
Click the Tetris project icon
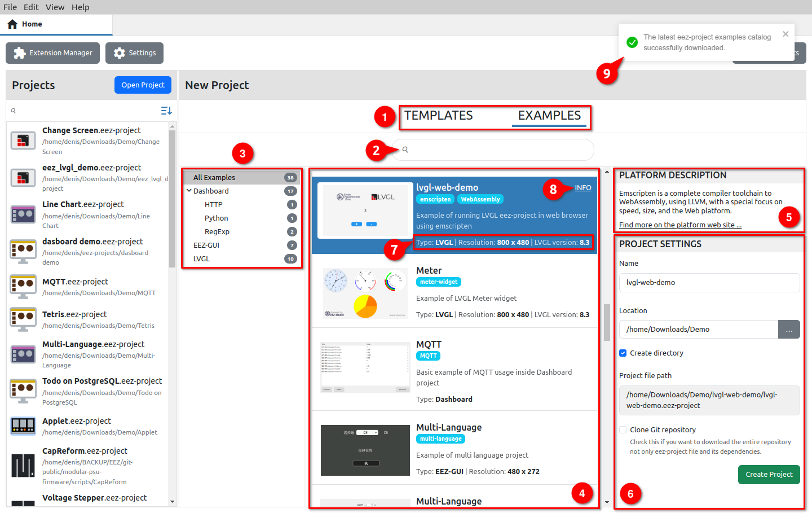23,319
